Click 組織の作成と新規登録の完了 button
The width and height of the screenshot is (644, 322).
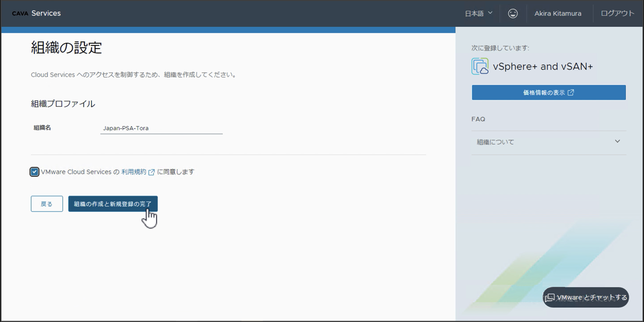pyautogui.click(x=113, y=204)
